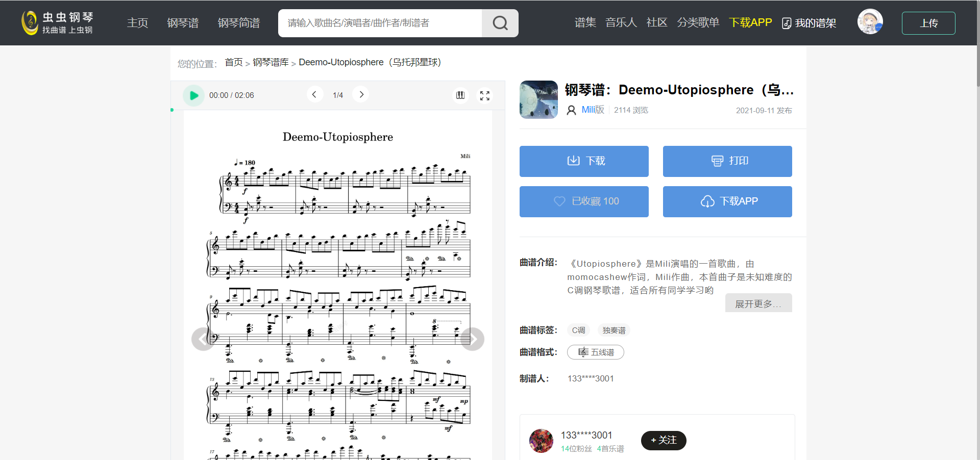Screen dimensions: 980x460
Task: Open the score cover thumbnail image
Action: tap(539, 99)
